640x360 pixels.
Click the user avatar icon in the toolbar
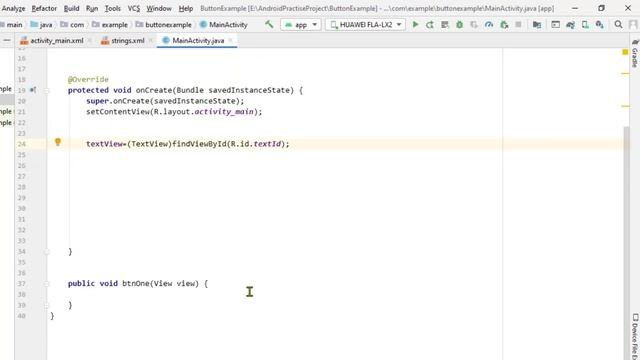point(633,25)
